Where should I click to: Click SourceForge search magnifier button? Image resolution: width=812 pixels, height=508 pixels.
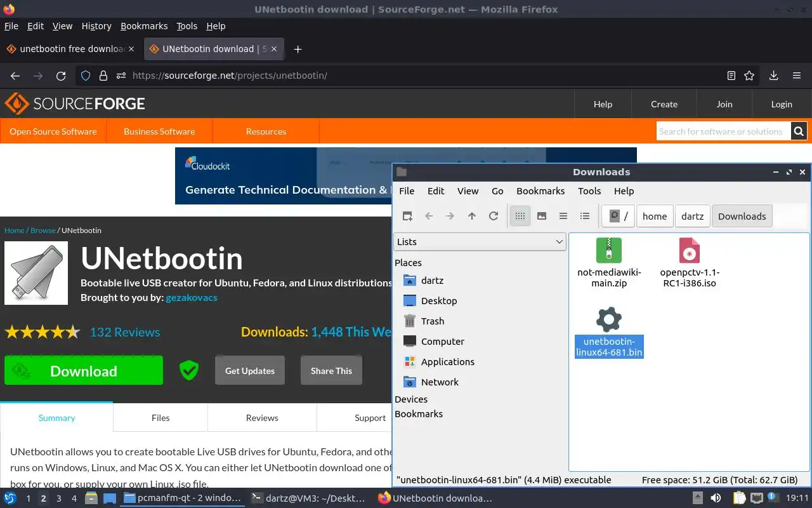point(799,131)
